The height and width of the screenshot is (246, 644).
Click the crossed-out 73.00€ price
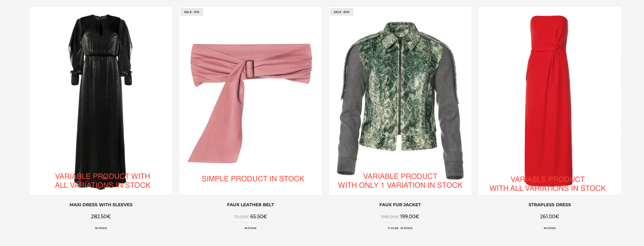pos(241,217)
